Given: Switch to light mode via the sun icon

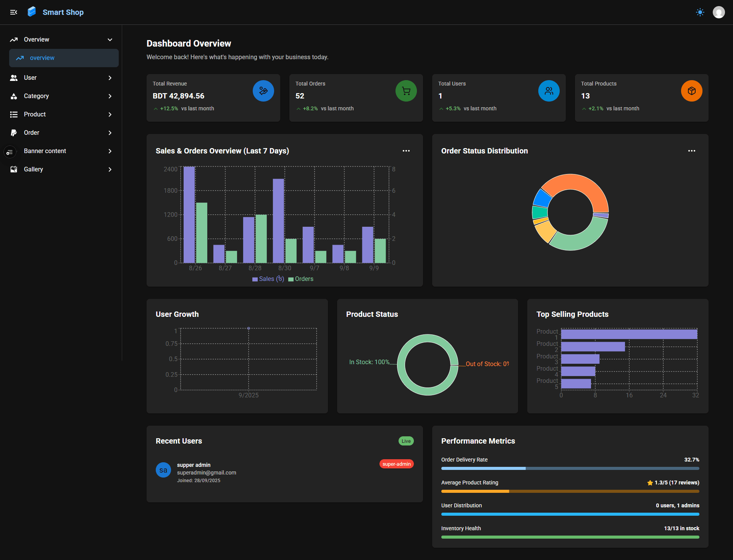Looking at the screenshot, I should [700, 12].
